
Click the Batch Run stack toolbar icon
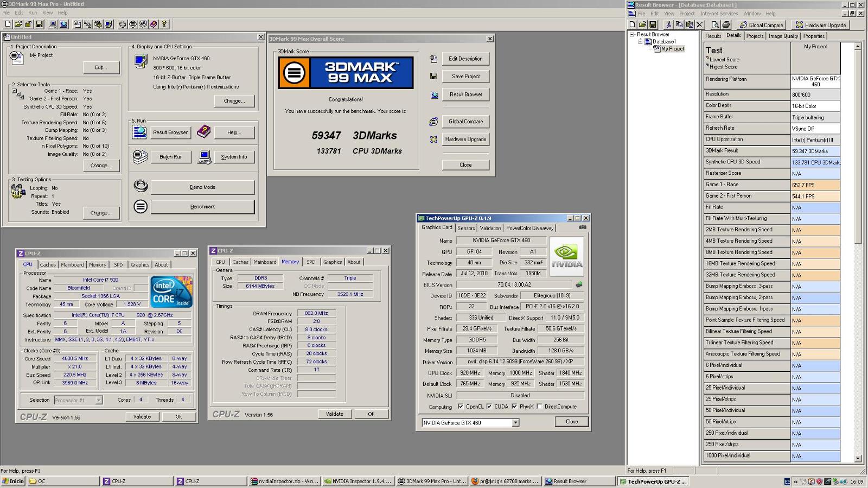pyautogui.click(x=143, y=24)
